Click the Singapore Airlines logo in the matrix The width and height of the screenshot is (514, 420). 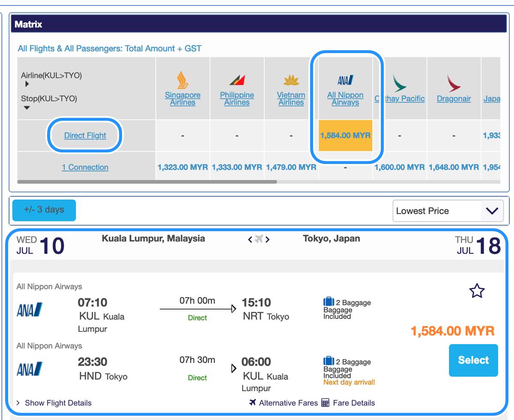coord(182,80)
